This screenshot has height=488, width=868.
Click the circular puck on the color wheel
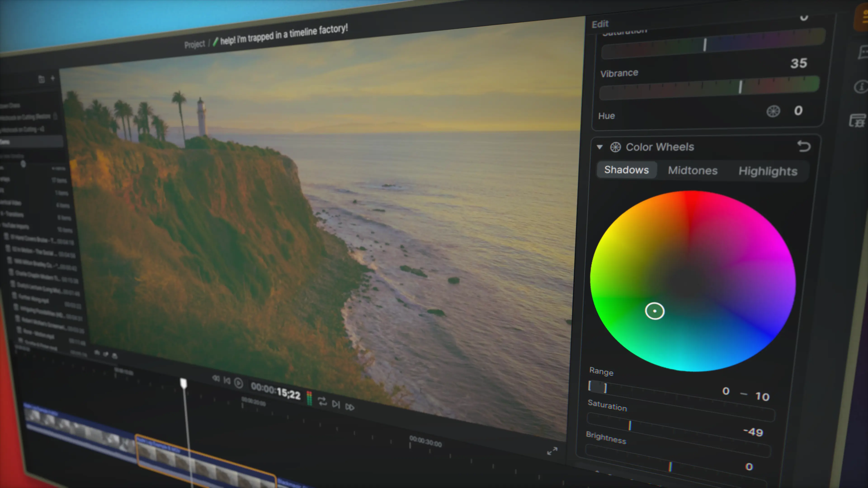pos(655,311)
